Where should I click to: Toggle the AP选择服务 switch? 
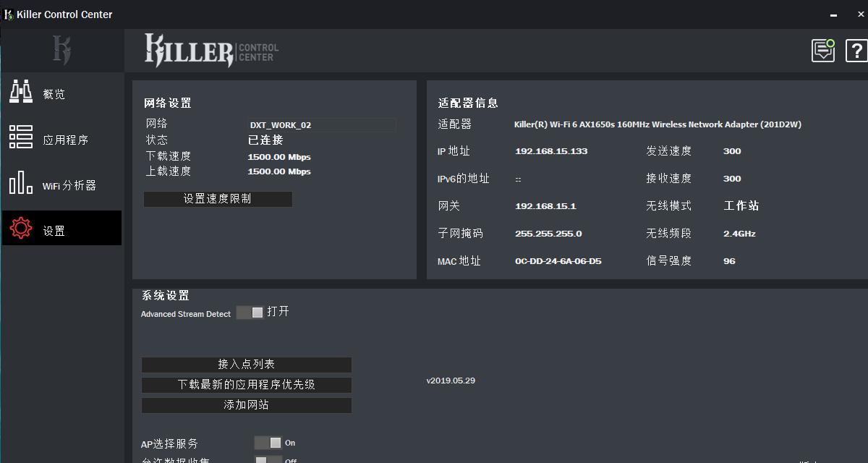click(x=268, y=443)
